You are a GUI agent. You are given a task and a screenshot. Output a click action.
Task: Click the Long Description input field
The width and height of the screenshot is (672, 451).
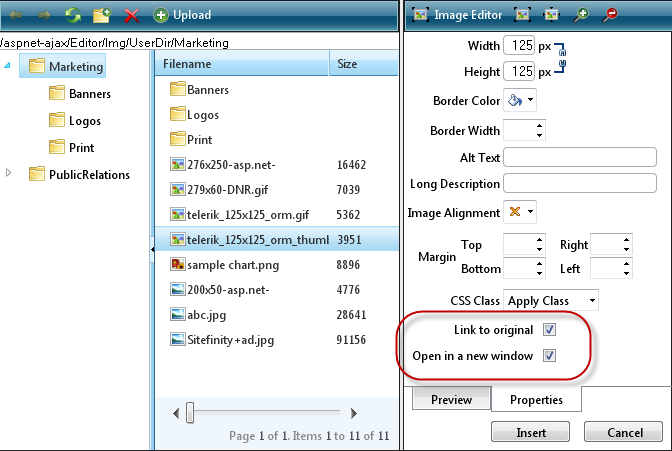click(x=580, y=183)
